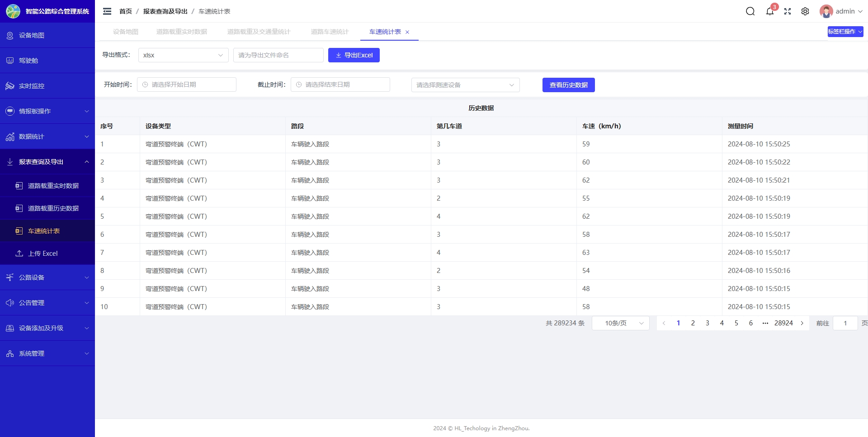Screen dimensions: 868x437
Task: Open 上传 Excel sidebar item
Action: (x=42, y=254)
